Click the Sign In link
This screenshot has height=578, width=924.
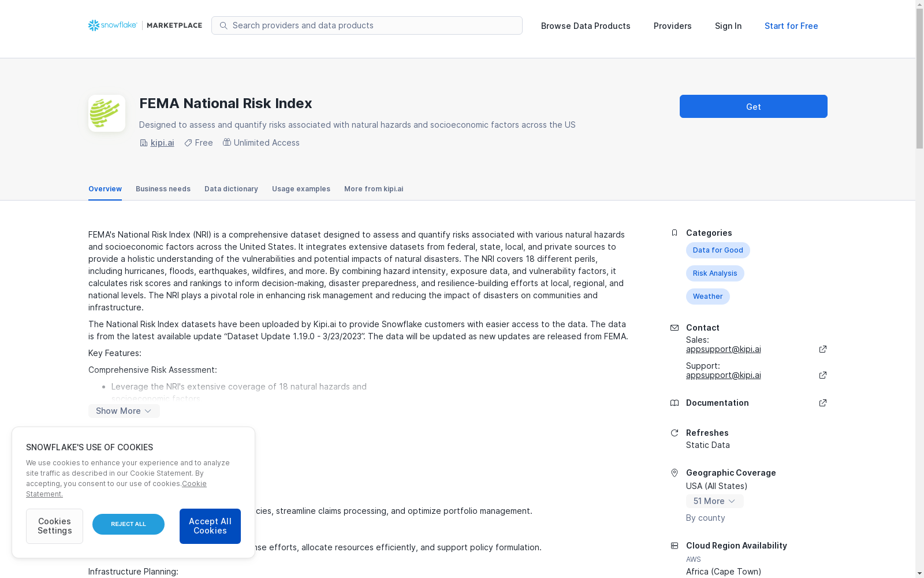point(728,26)
